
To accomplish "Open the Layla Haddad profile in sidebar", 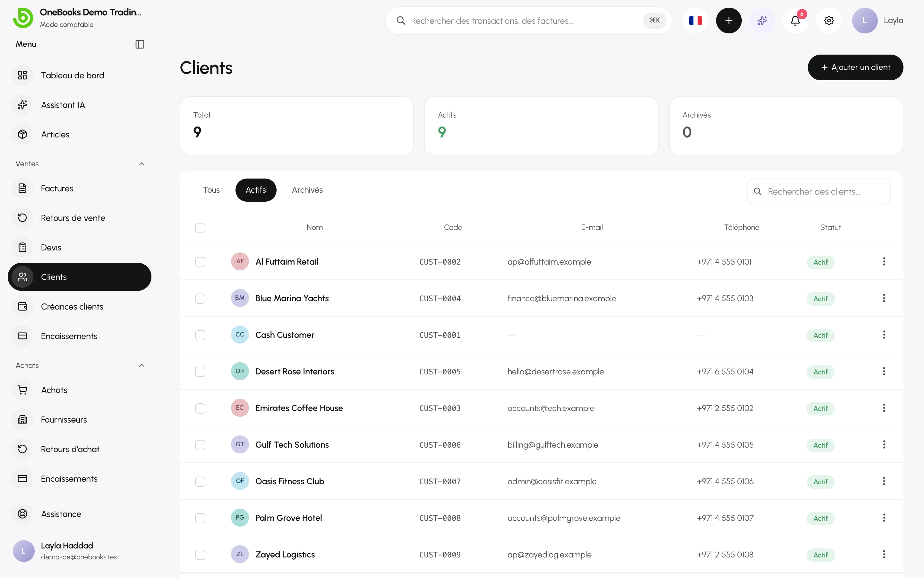I will pos(80,551).
